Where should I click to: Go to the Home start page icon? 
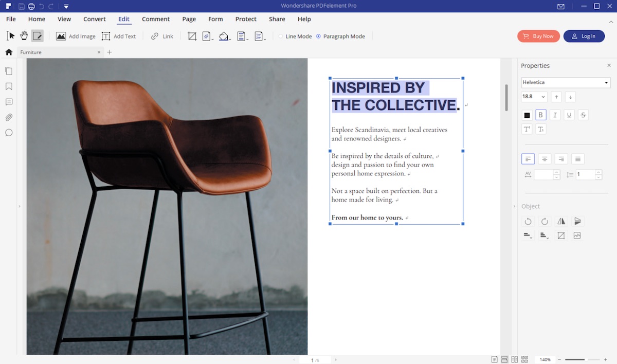[x=9, y=52]
